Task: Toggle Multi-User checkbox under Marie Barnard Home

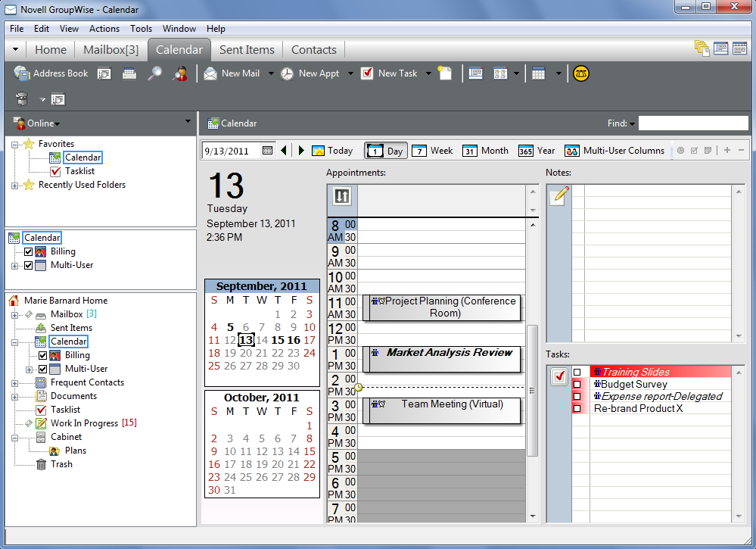Action: coord(43,369)
